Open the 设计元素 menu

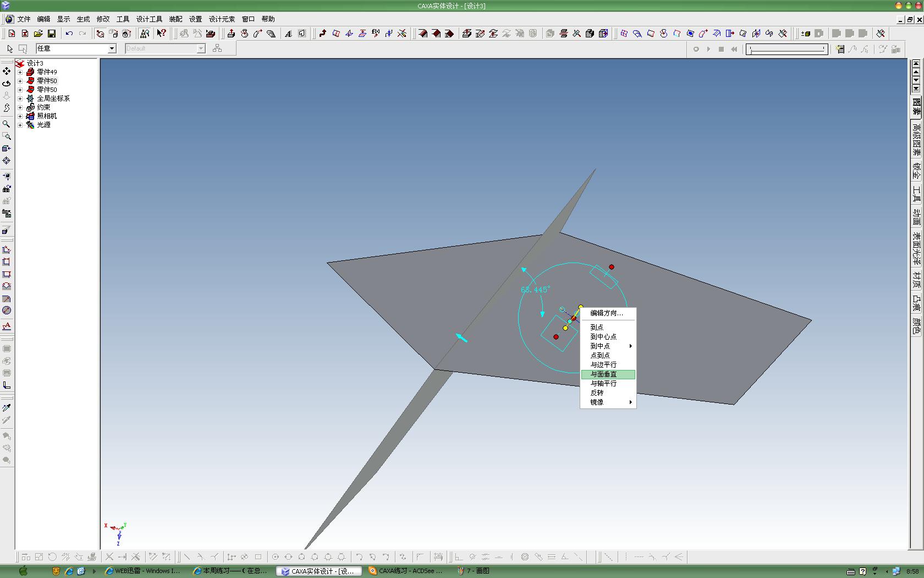click(222, 19)
